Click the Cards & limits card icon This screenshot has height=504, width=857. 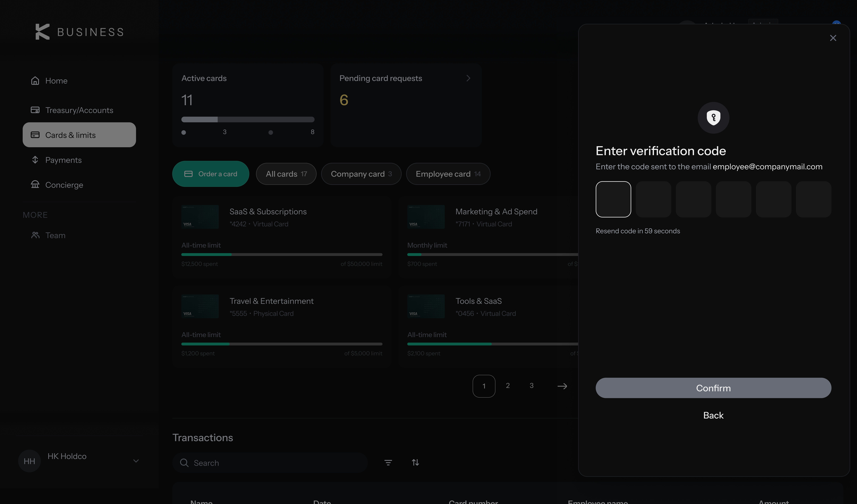tap(35, 135)
